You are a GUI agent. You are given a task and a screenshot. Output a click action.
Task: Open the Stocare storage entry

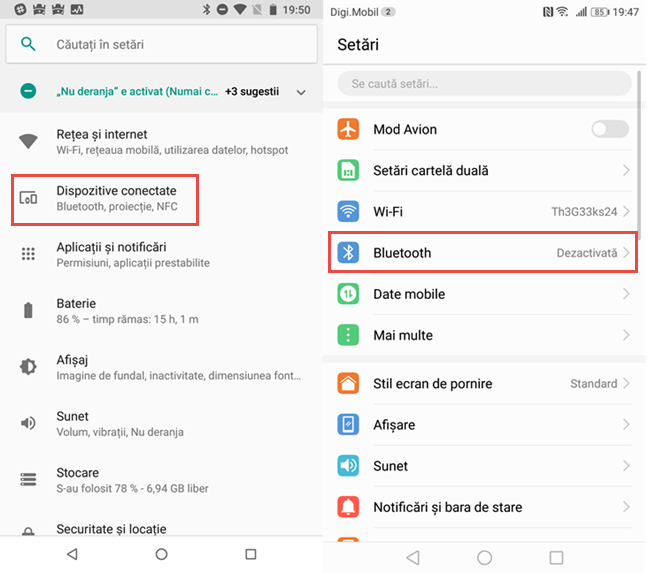click(161, 480)
